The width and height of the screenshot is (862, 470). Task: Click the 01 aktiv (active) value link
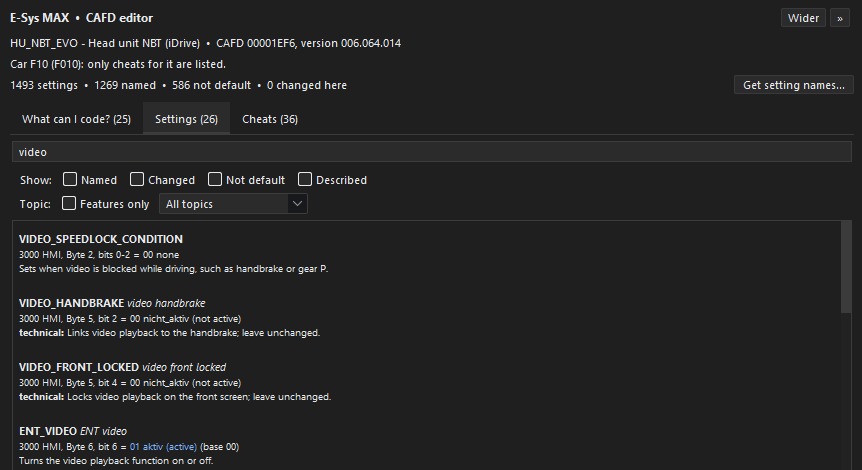tap(163, 447)
